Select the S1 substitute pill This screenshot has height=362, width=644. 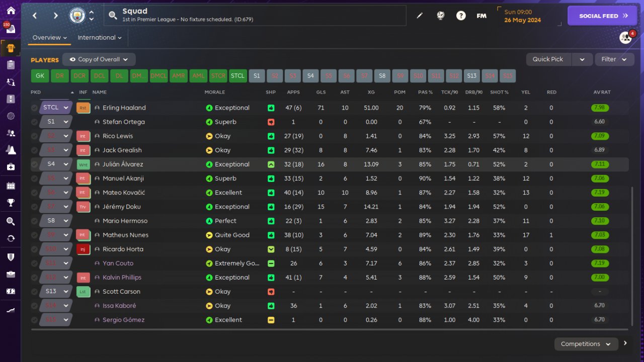[257, 76]
